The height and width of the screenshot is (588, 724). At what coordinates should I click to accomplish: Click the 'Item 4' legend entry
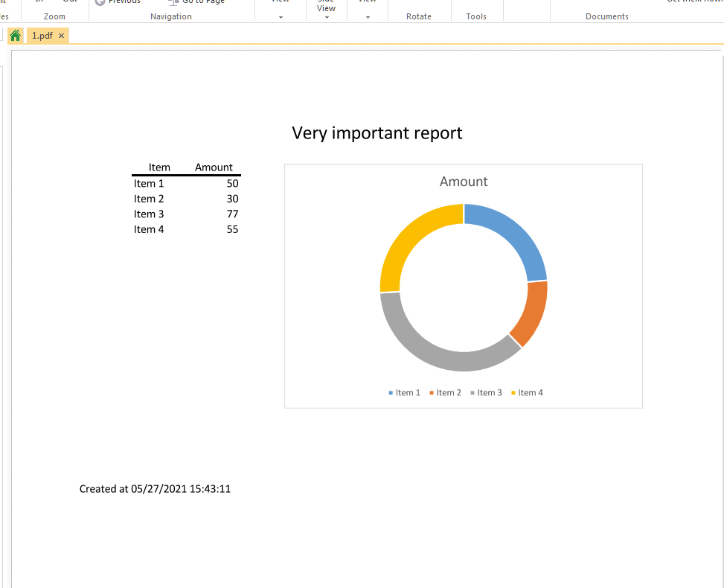pyautogui.click(x=527, y=392)
